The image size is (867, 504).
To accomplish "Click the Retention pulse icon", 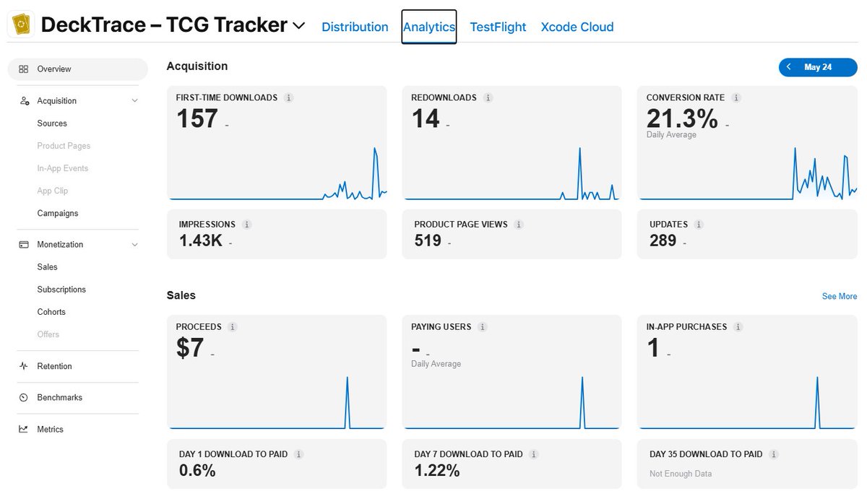I will (x=24, y=366).
